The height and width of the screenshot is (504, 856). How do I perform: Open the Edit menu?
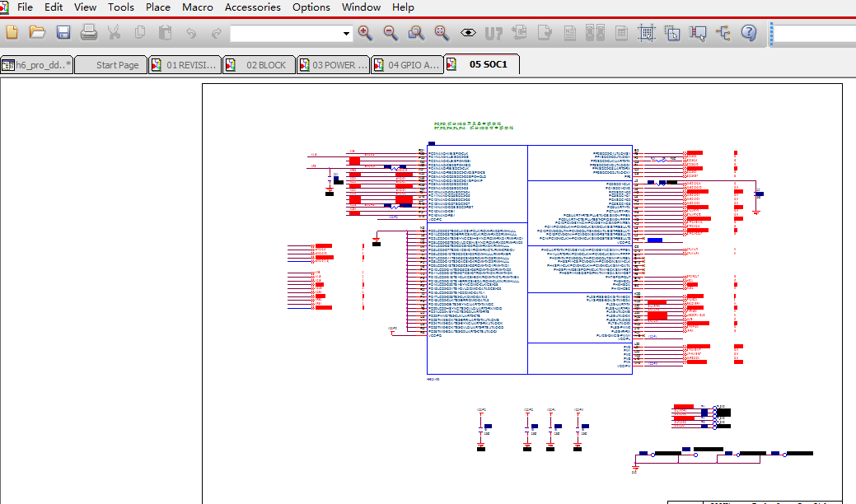point(54,7)
